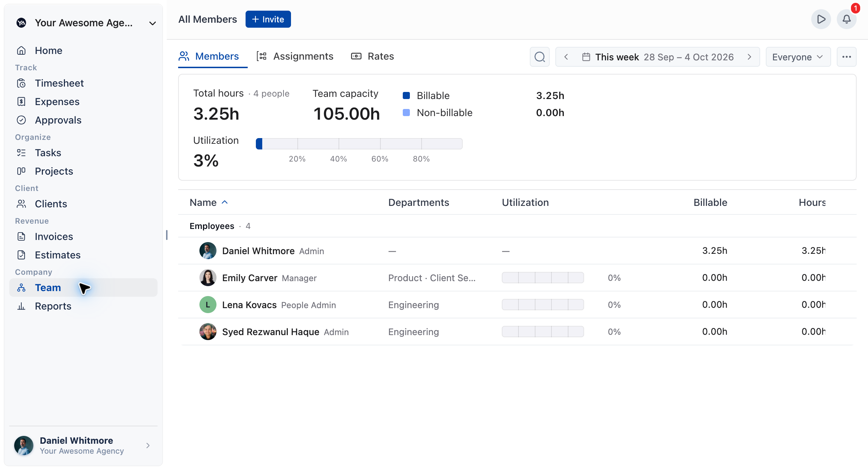Image resolution: width=868 pixels, height=470 pixels.
Task: Open the This week date range picker
Action: coord(658,57)
